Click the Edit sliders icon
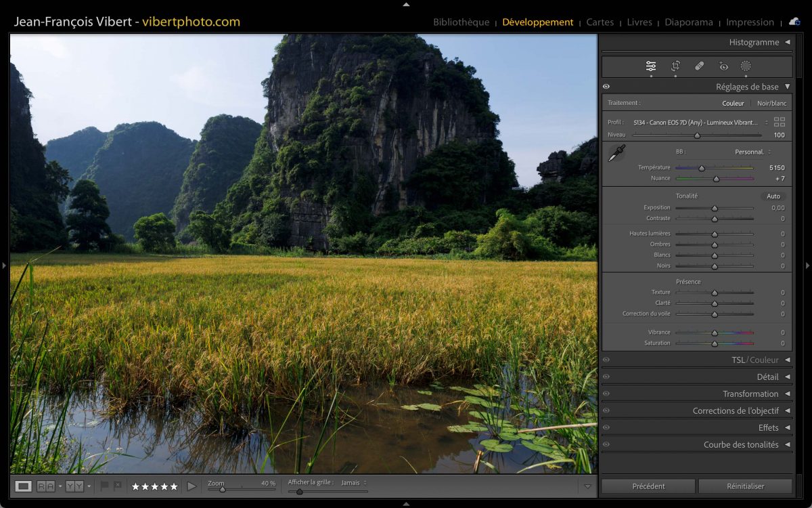 point(651,66)
